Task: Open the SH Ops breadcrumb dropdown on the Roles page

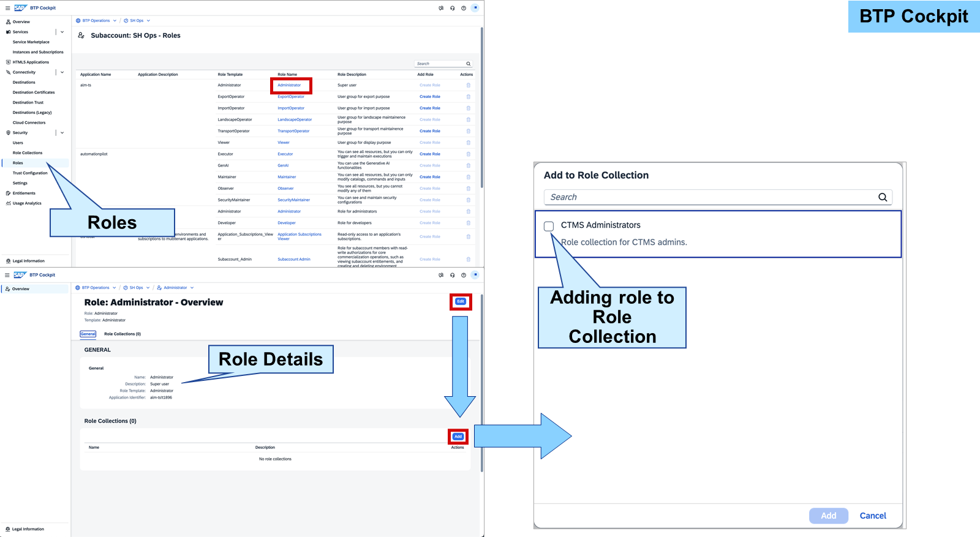Action: pos(148,21)
